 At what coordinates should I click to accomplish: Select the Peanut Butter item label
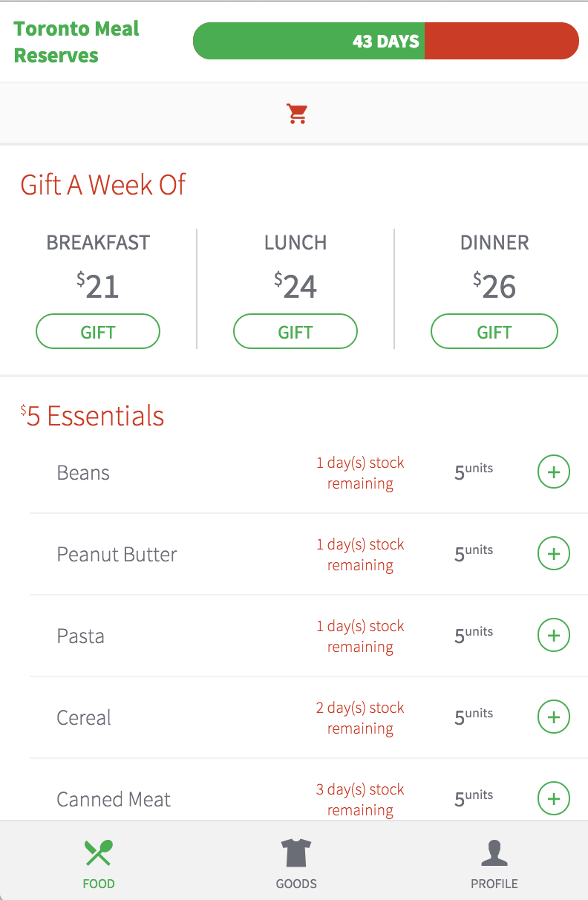[117, 555]
